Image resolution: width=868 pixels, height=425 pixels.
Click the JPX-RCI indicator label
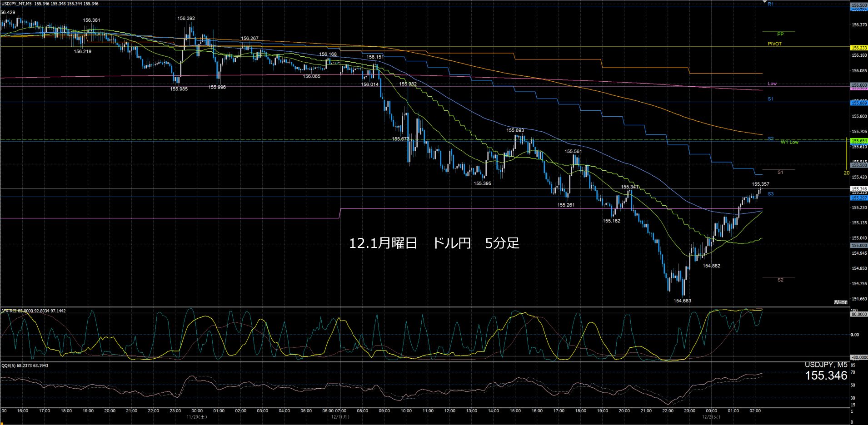click(x=9, y=311)
